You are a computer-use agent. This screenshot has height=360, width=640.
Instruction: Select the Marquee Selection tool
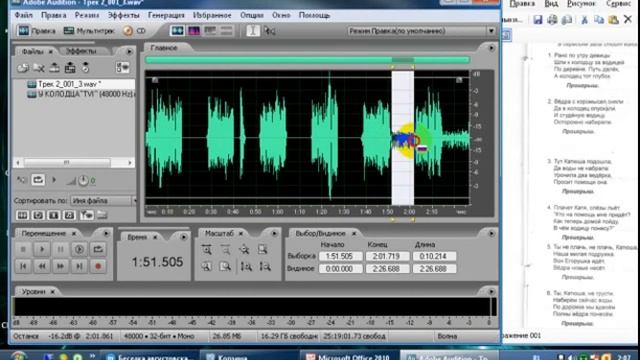point(269,31)
